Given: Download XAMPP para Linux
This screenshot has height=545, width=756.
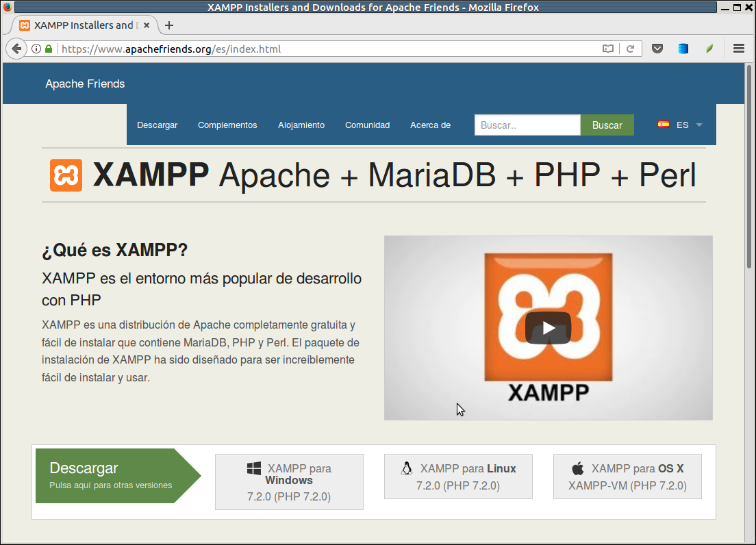Looking at the screenshot, I should tap(457, 477).
